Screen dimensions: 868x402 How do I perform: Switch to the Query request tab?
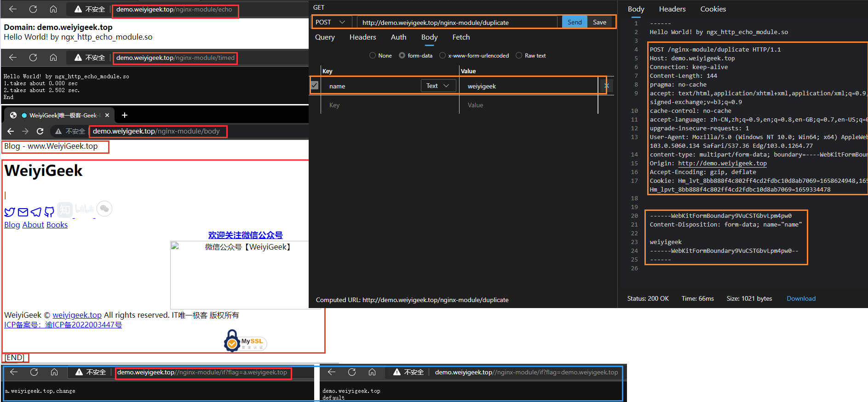(325, 37)
